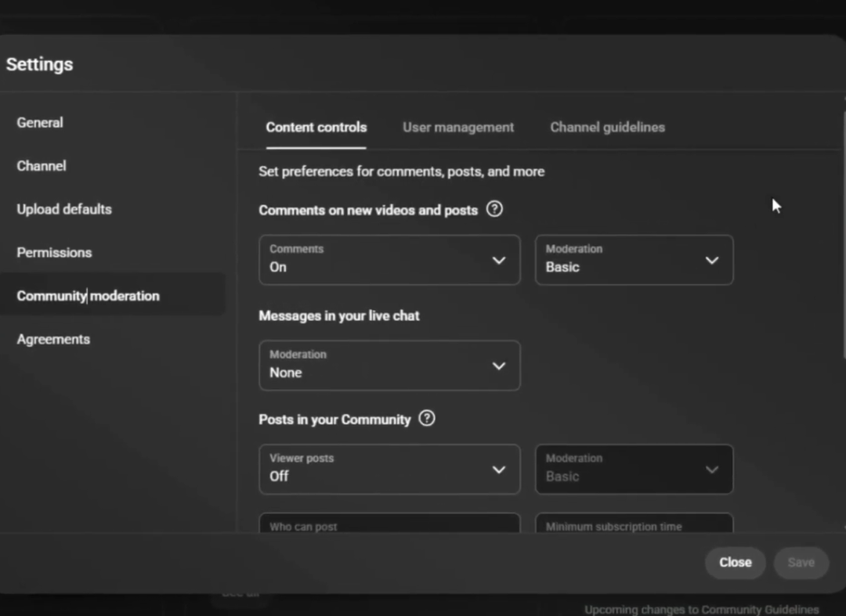This screenshot has width=846, height=616.
Task: Click chevron arrow in Comments dropdown
Action: [499, 261]
